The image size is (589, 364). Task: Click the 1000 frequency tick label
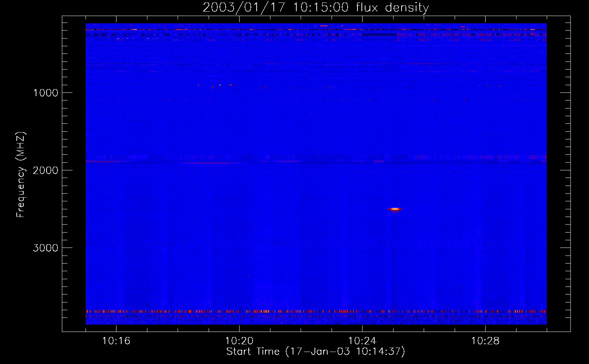pyautogui.click(x=46, y=93)
